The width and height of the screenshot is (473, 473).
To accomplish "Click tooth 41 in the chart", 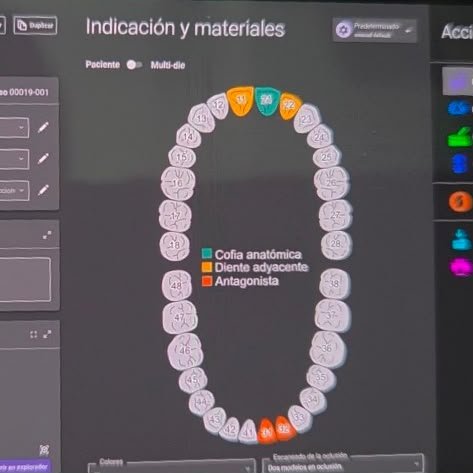I will [x=248, y=432].
